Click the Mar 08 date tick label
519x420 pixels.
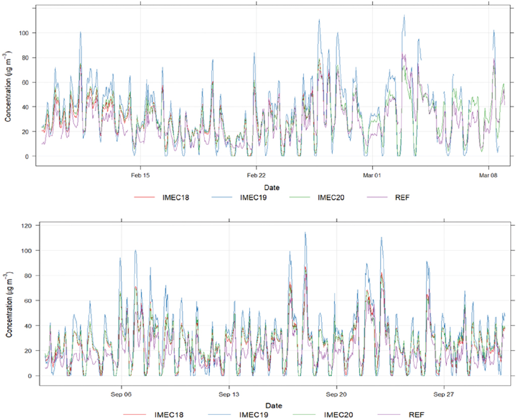coord(488,175)
